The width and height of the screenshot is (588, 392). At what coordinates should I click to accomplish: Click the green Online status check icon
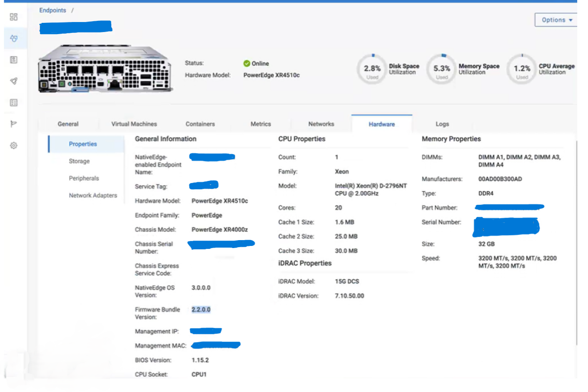coord(247,64)
